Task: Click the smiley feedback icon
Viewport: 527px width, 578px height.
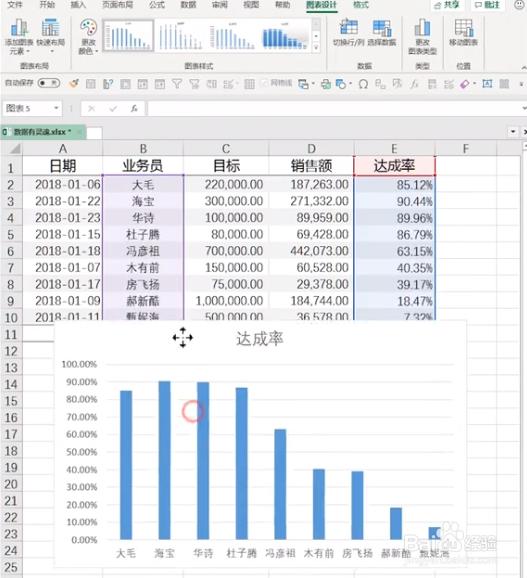Action: [519, 5]
